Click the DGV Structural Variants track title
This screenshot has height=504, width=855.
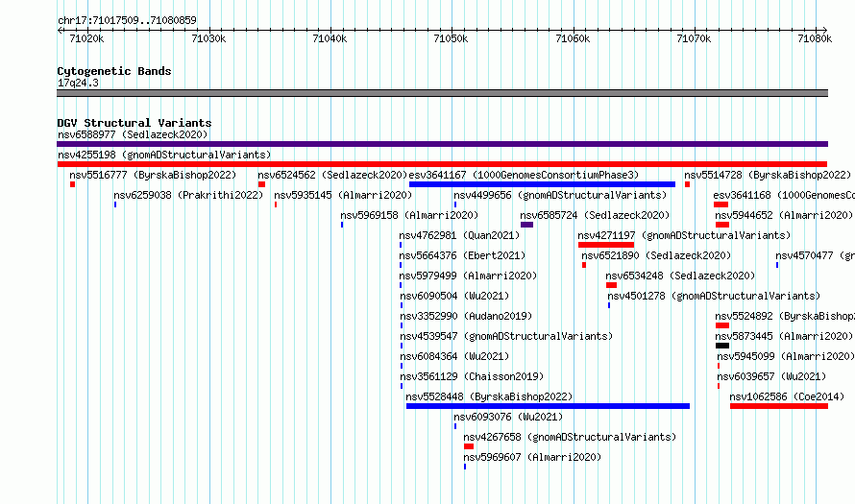point(134,123)
